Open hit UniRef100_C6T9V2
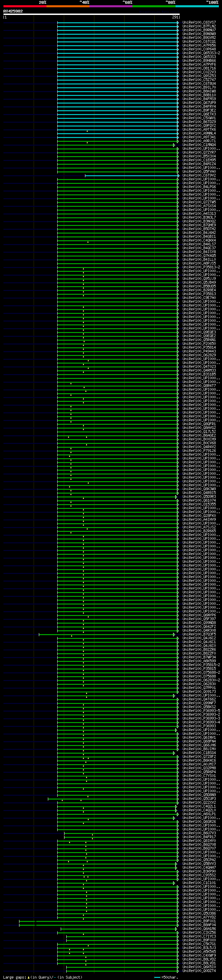222x980 pixels. pos(199,175)
